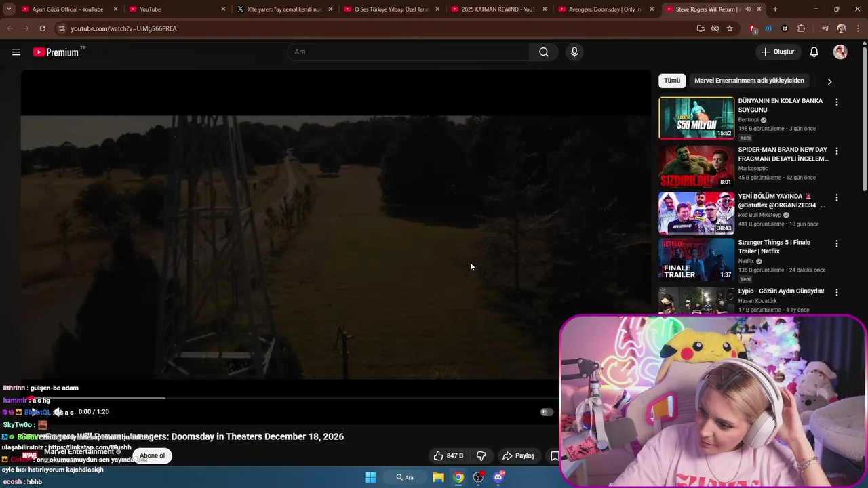
Task: Open a new browser tab with plus
Action: (x=775, y=9)
